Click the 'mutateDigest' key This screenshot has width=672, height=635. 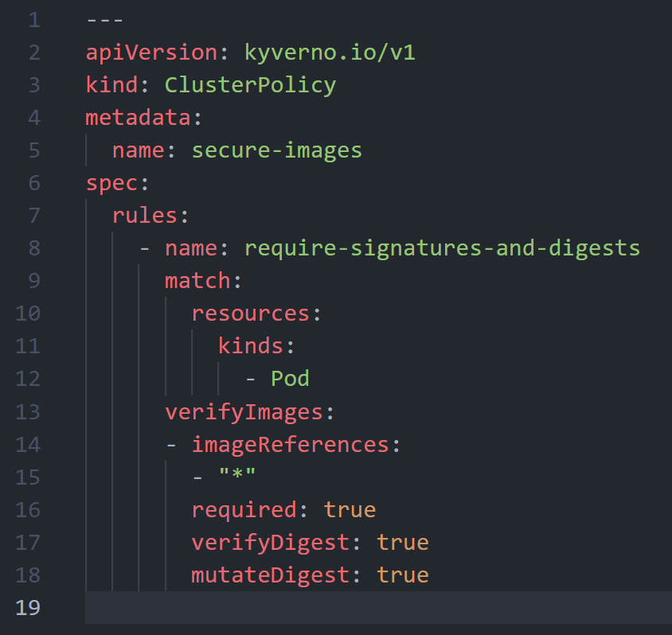click(271, 575)
